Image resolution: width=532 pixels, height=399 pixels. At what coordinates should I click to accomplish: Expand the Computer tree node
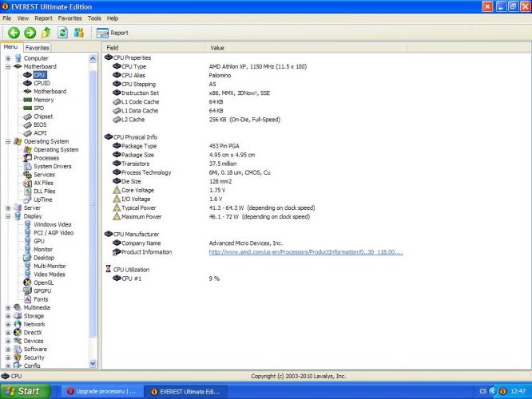tap(8, 58)
